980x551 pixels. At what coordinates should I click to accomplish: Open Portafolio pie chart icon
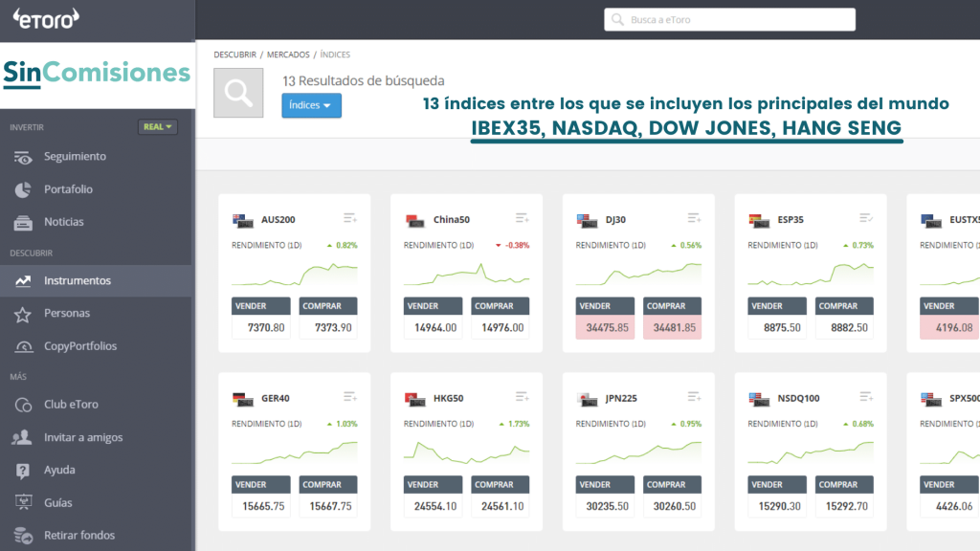(x=23, y=190)
